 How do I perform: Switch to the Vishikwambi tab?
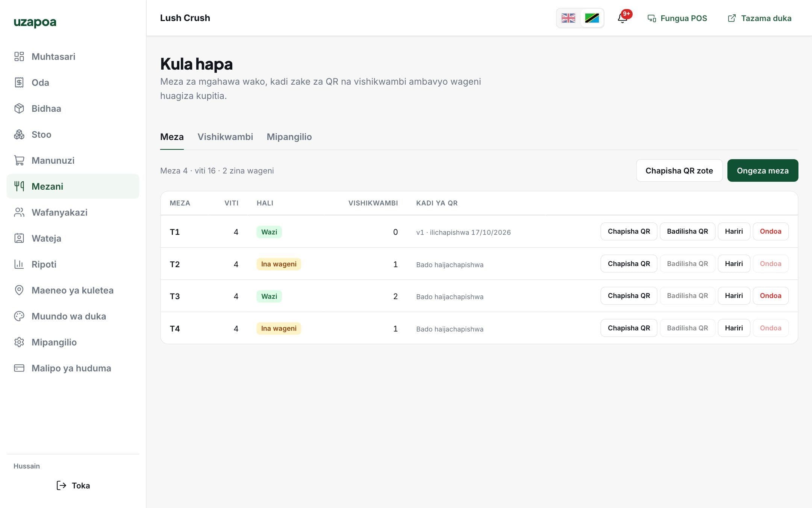(225, 137)
